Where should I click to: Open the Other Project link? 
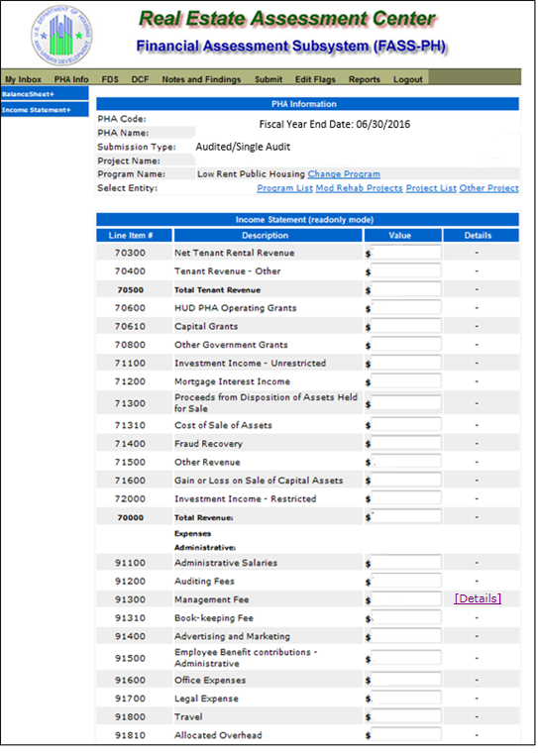[x=488, y=188]
